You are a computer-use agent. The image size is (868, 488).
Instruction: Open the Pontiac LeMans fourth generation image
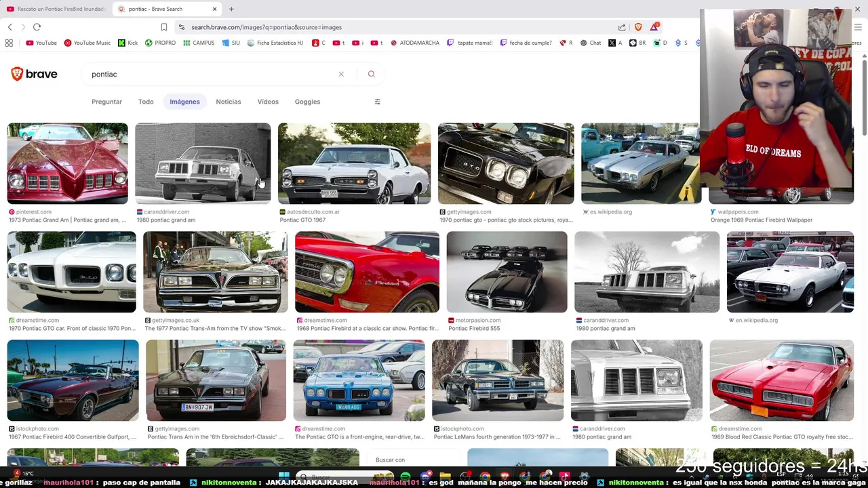(x=497, y=380)
